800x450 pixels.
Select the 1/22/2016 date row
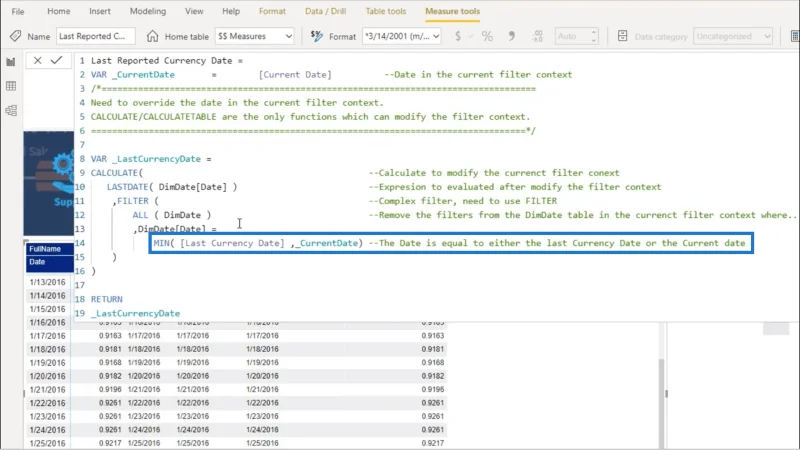(x=47, y=403)
